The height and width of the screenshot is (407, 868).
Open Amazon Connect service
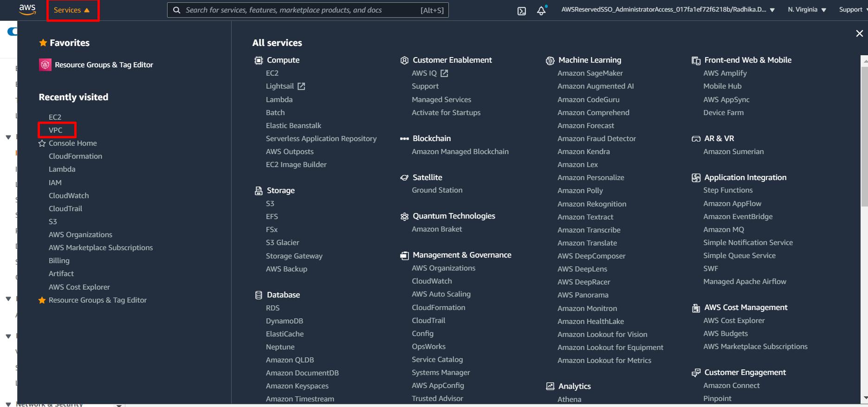(731, 386)
